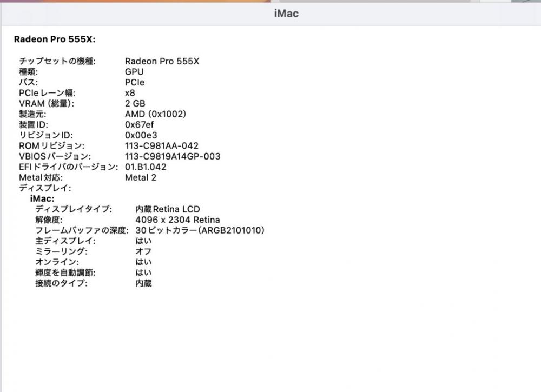This screenshot has height=392, width=541.
Task: Select the GPU type value
Action: (x=134, y=72)
